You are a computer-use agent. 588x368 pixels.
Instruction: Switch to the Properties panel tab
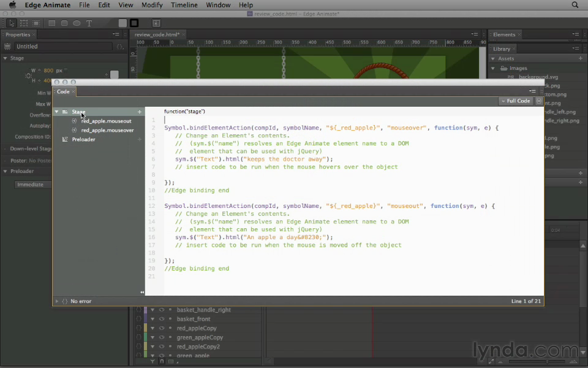18,34
